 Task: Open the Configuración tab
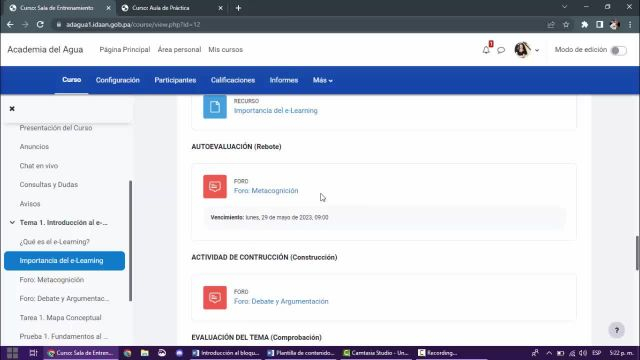tap(118, 80)
